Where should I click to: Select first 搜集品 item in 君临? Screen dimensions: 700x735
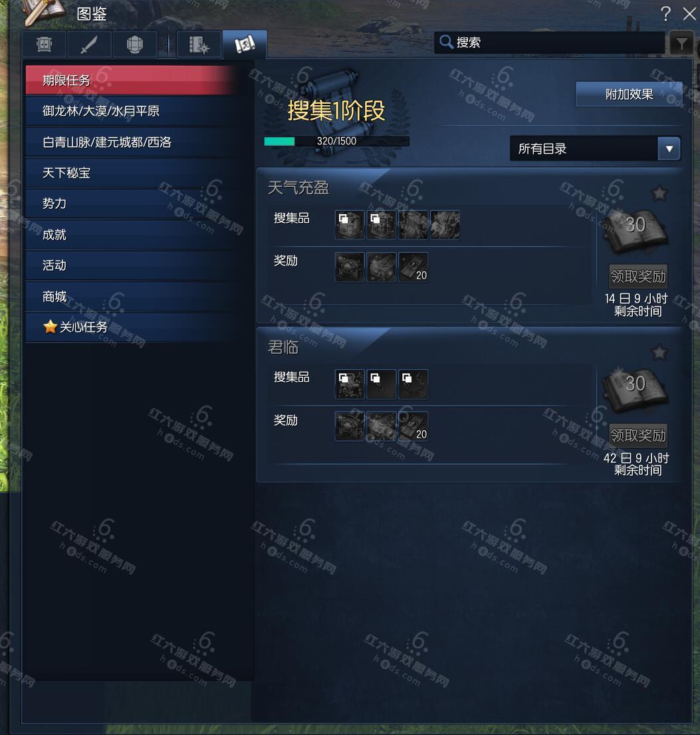coord(350,384)
